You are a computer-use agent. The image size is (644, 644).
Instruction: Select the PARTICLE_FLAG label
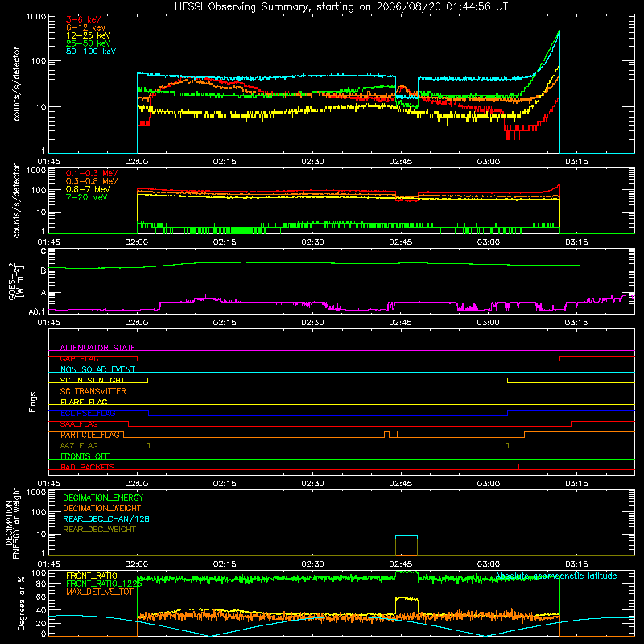point(90,435)
